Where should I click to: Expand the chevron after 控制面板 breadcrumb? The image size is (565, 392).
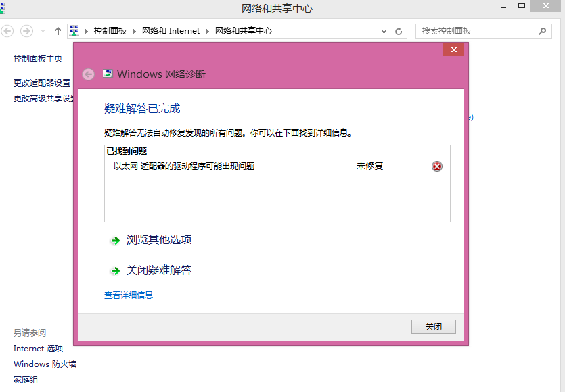135,31
